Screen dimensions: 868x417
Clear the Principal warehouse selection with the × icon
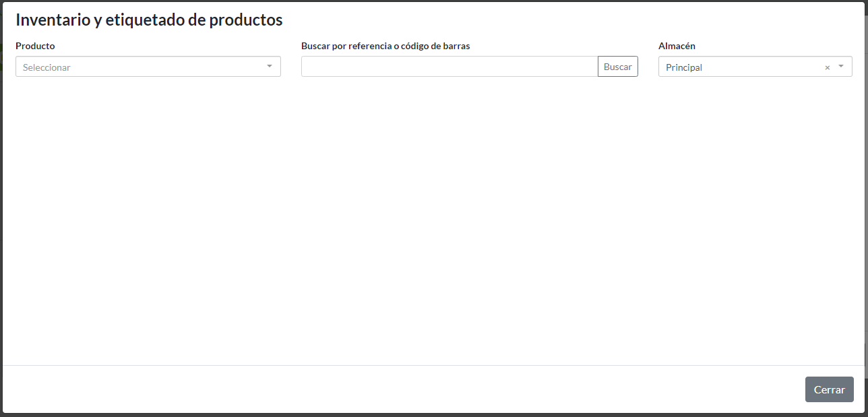tap(827, 67)
